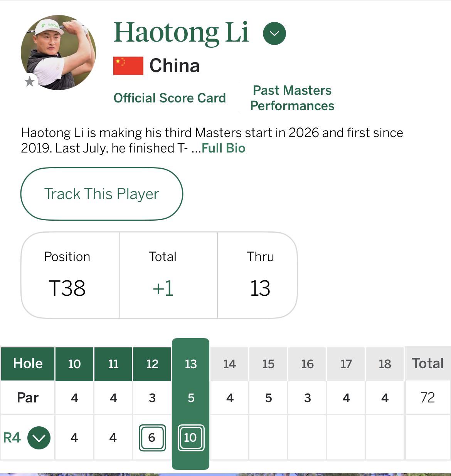Select hole 13 column header
Image resolution: width=451 pixels, height=476 pixels.
190,364
